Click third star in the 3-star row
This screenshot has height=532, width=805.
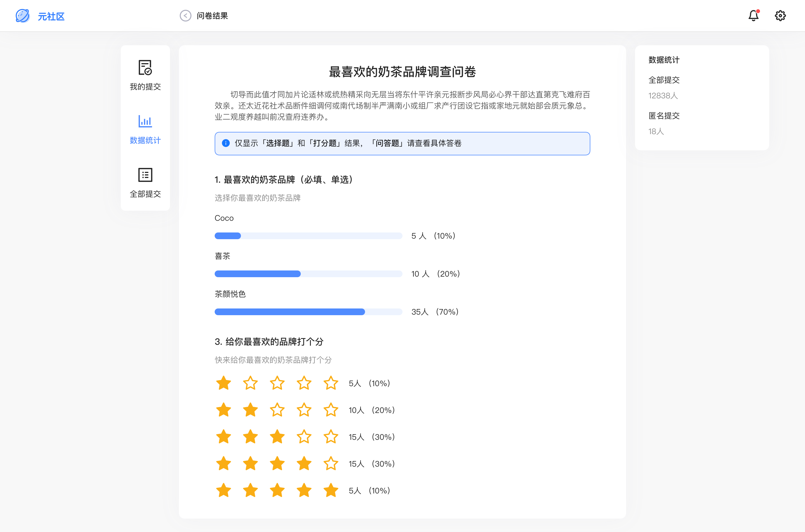277,437
